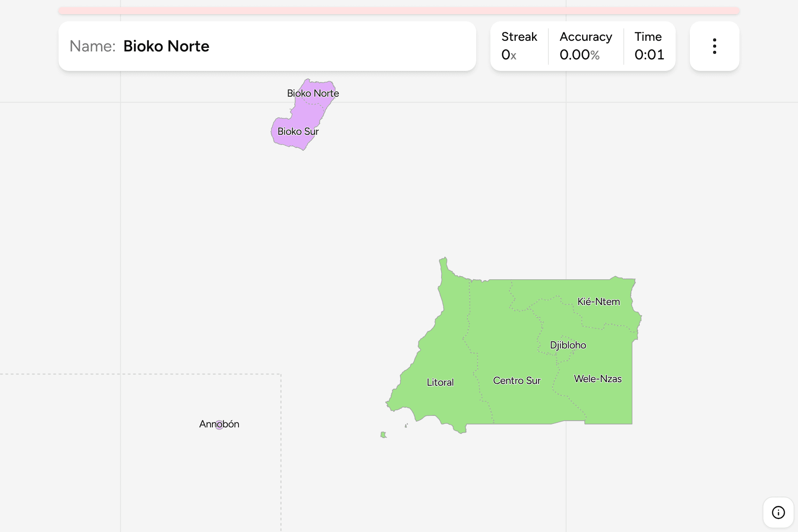This screenshot has height=532, width=798.
Task: Click the info icon button
Action: click(778, 512)
